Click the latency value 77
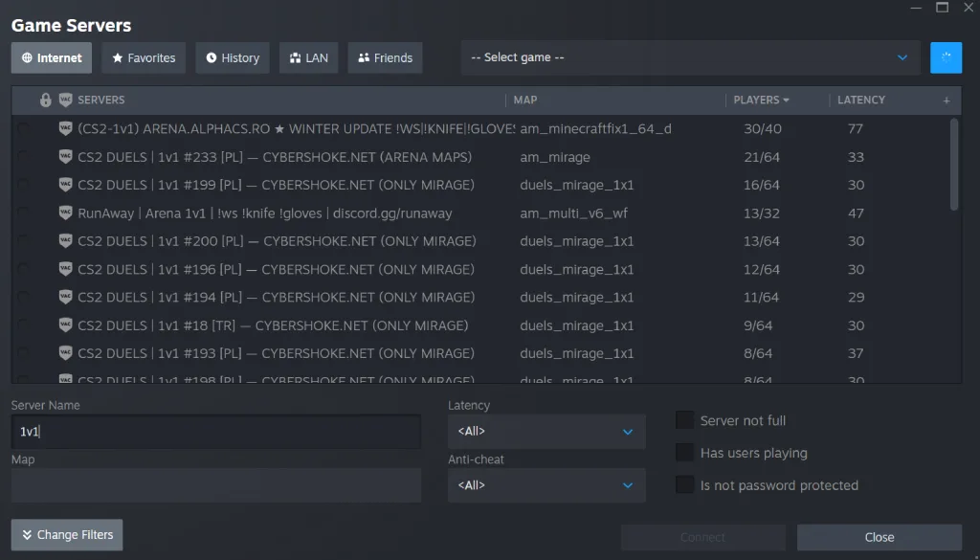Screen dimensions: 980x560 (856, 128)
